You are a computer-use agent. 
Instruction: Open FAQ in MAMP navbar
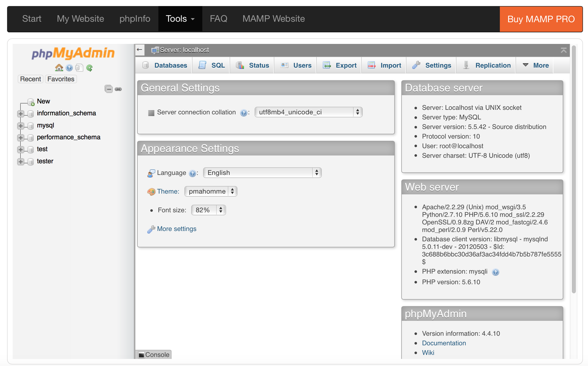point(218,19)
